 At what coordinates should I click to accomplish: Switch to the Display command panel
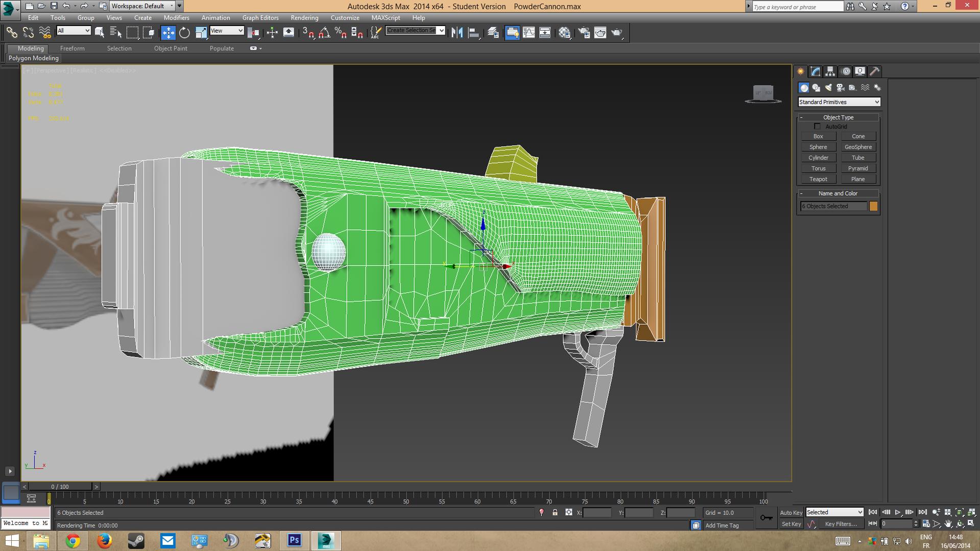click(861, 71)
